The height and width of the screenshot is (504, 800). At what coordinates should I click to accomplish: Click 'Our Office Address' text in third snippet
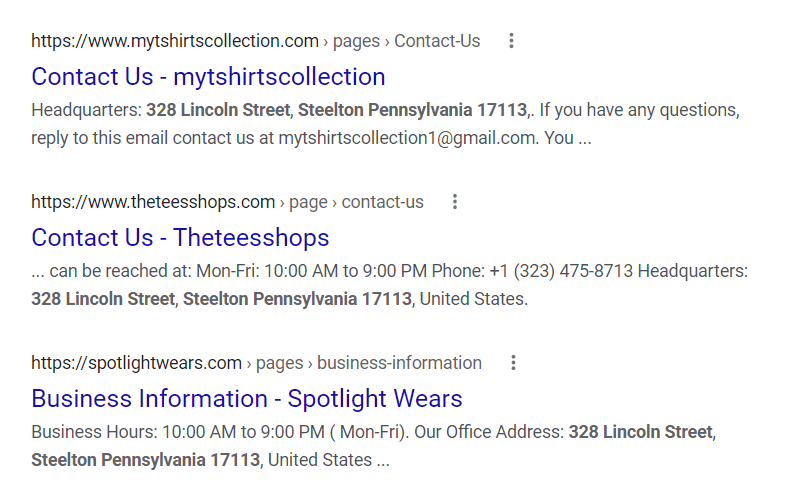(488, 432)
